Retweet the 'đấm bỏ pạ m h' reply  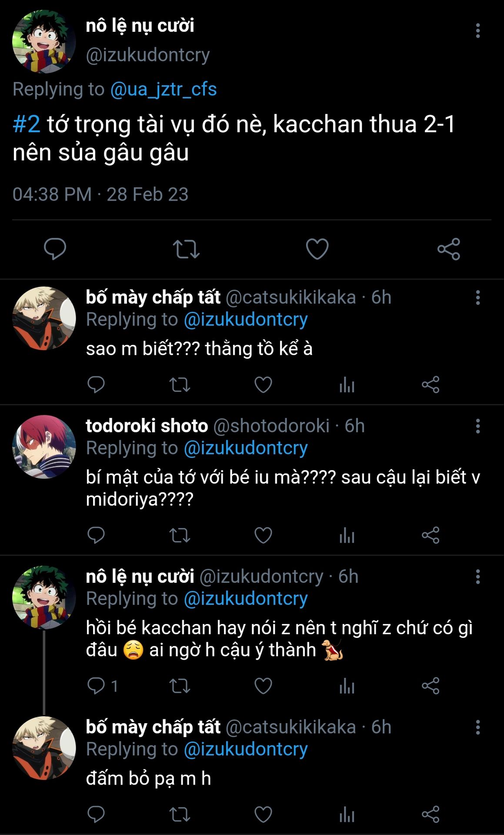[180, 814]
